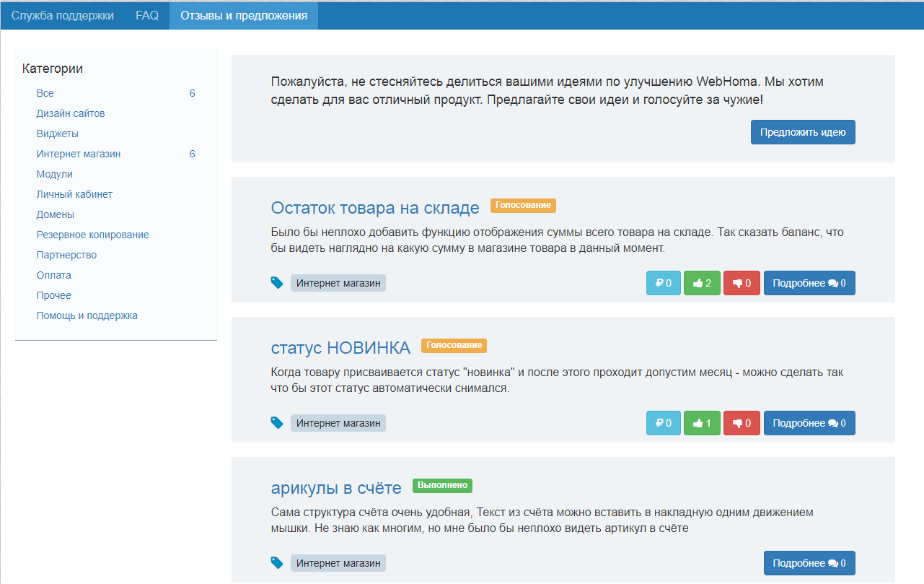Select the Оплата category
The width and height of the screenshot is (924, 584).
click(54, 275)
